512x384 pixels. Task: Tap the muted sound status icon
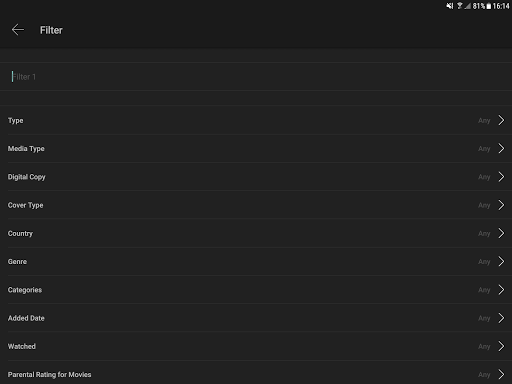450,6
